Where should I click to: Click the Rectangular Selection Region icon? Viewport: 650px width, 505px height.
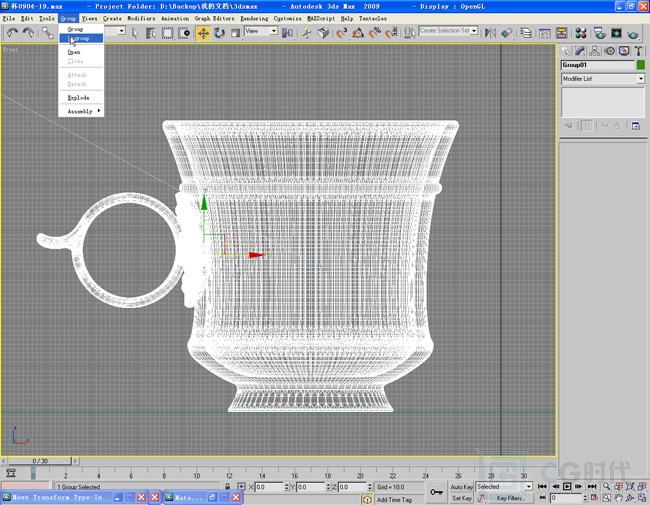coord(167,33)
